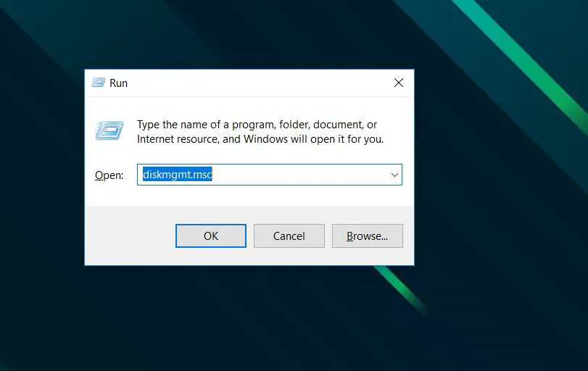
Task: Expand the Open history dropdown arrow
Action: 394,175
